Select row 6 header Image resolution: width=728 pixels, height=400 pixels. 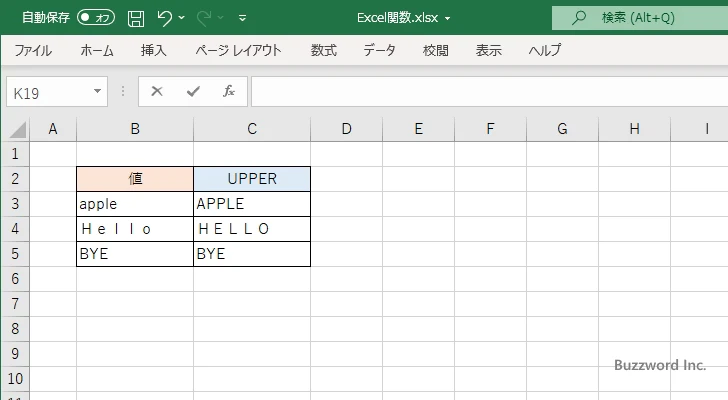pos(15,279)
